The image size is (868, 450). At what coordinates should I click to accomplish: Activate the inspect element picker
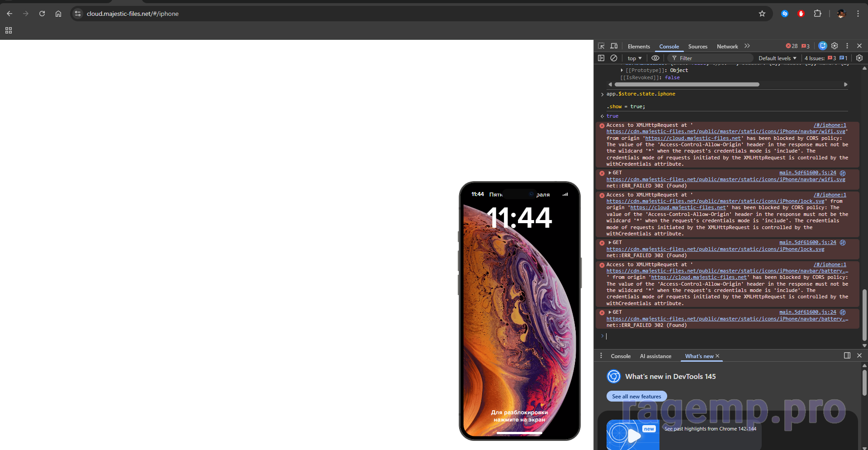(601, 46)
